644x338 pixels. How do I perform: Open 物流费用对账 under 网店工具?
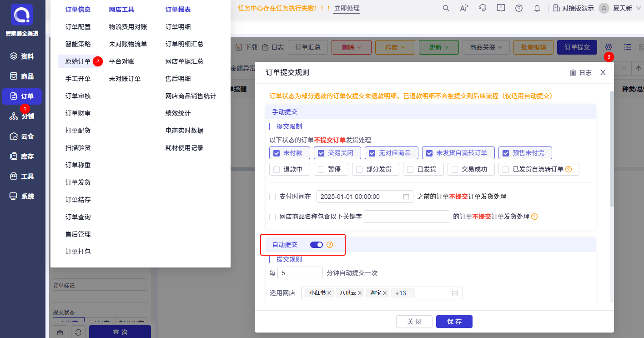[128, 27]
